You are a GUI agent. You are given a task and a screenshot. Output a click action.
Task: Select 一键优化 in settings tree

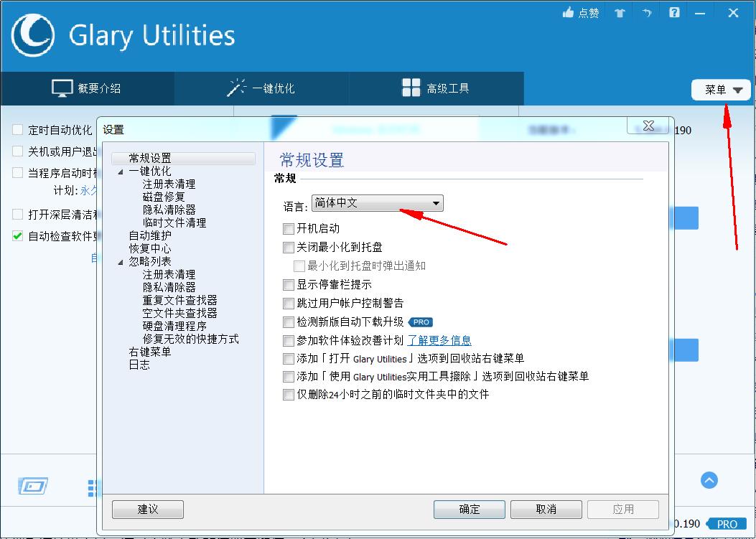150,171
